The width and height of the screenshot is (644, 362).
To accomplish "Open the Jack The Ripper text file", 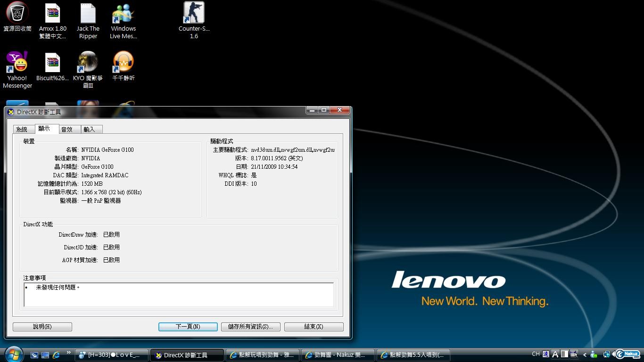I will [88, 21].
